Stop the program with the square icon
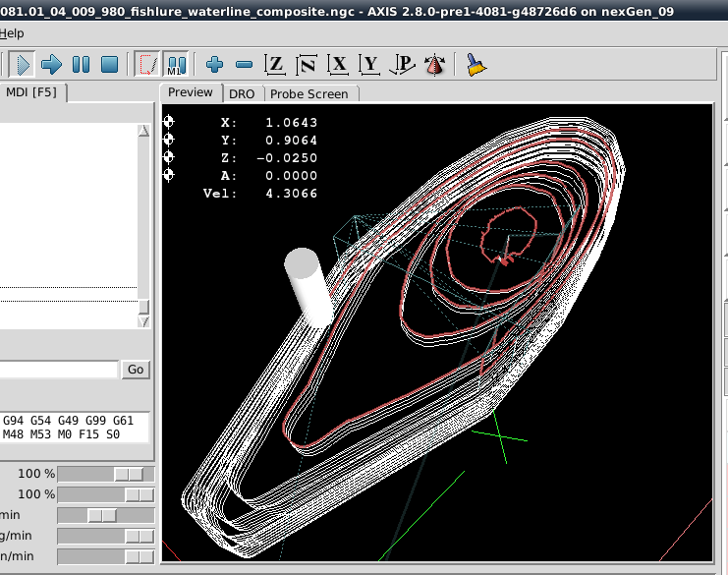This screenshot has height=575, width=728. tap(109, 65)
